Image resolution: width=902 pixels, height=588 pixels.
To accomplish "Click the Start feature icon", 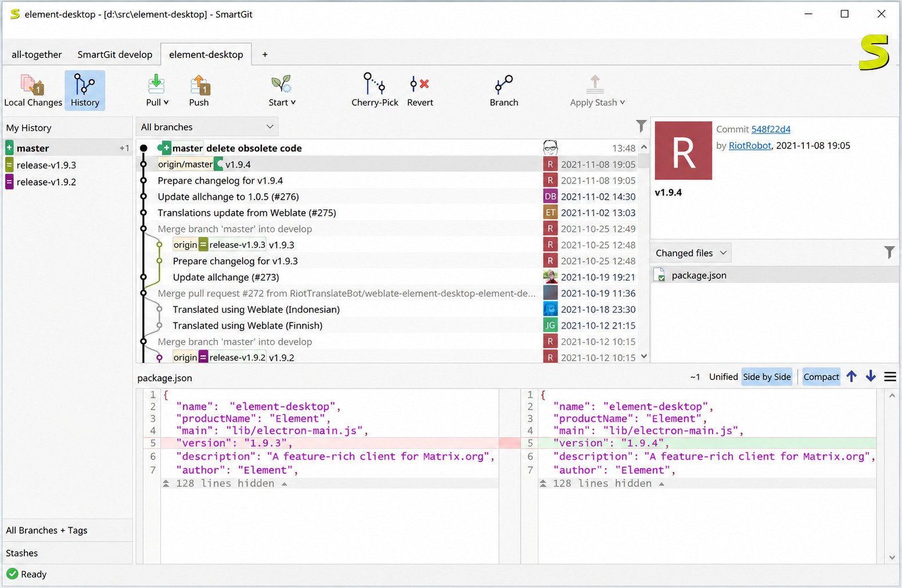I will pyautogui.click(x=281, y=85).
